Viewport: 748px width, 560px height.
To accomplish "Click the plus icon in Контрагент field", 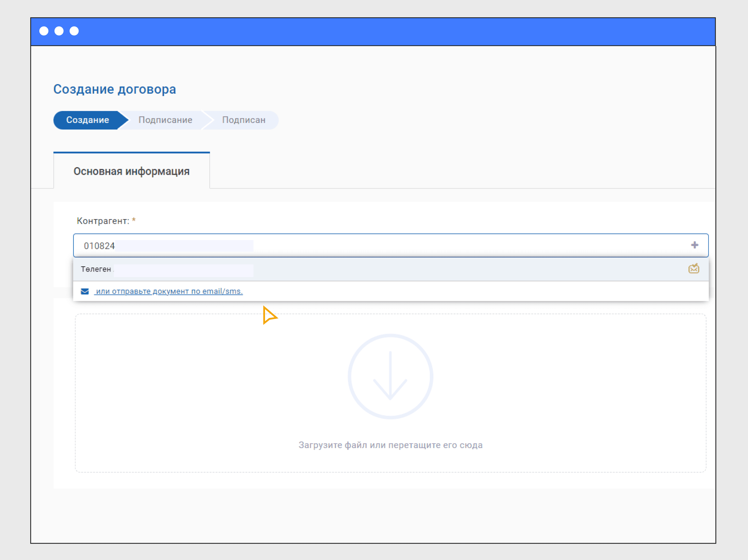I will click(694, 245).
